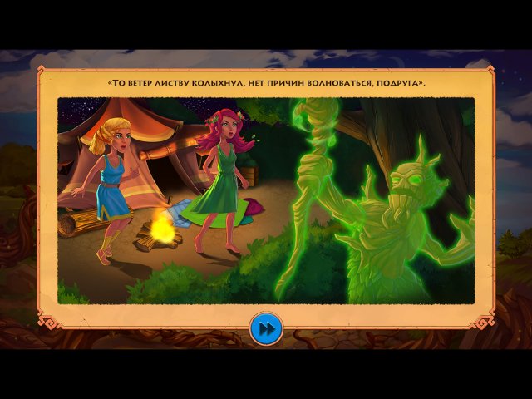Screen dimensions: 532x399
Task: Click the top-left ornamental frame corner
Action: point(43,75)
